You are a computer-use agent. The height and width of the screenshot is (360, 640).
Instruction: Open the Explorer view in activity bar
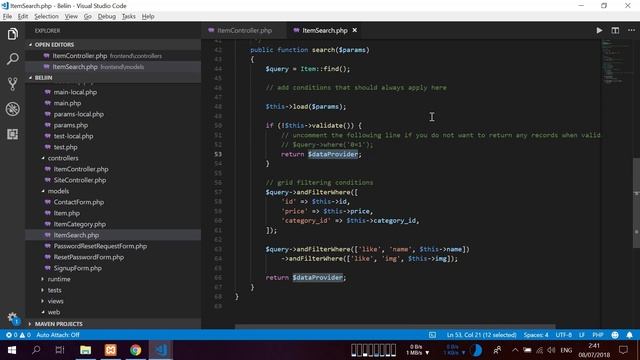point(13,34)
